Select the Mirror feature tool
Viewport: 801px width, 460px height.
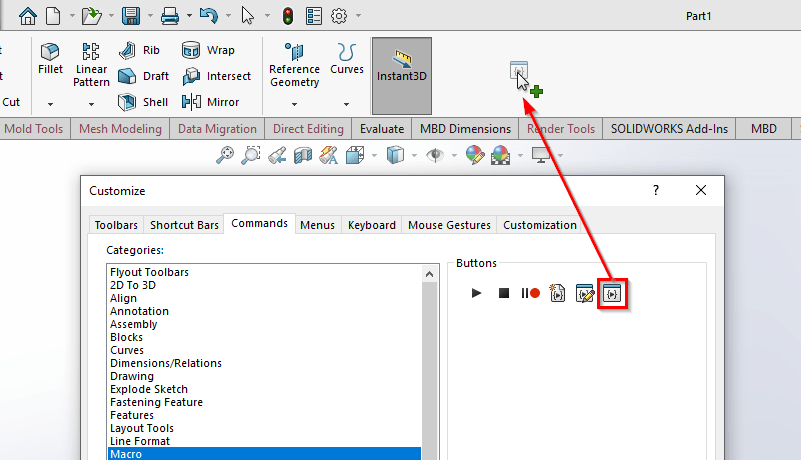210,102
